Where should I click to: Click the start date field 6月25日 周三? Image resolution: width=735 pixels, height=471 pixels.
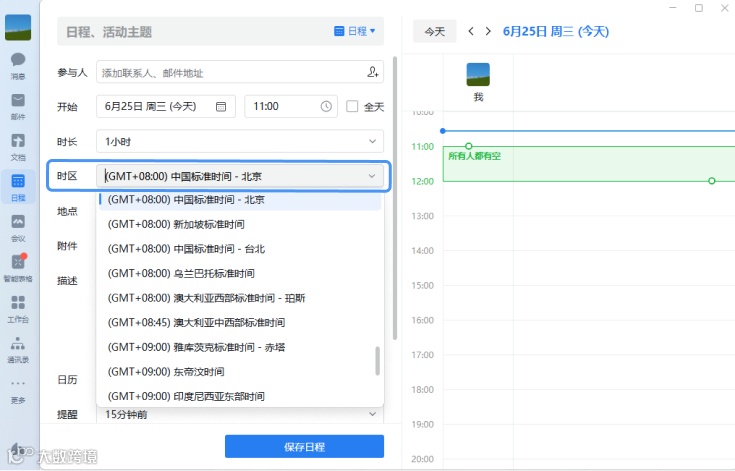click(166, 106)
